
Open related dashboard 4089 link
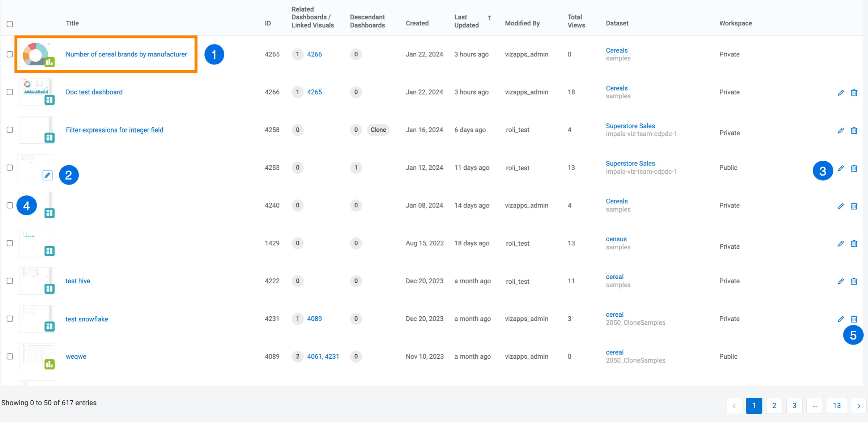(x=314, y=319)
